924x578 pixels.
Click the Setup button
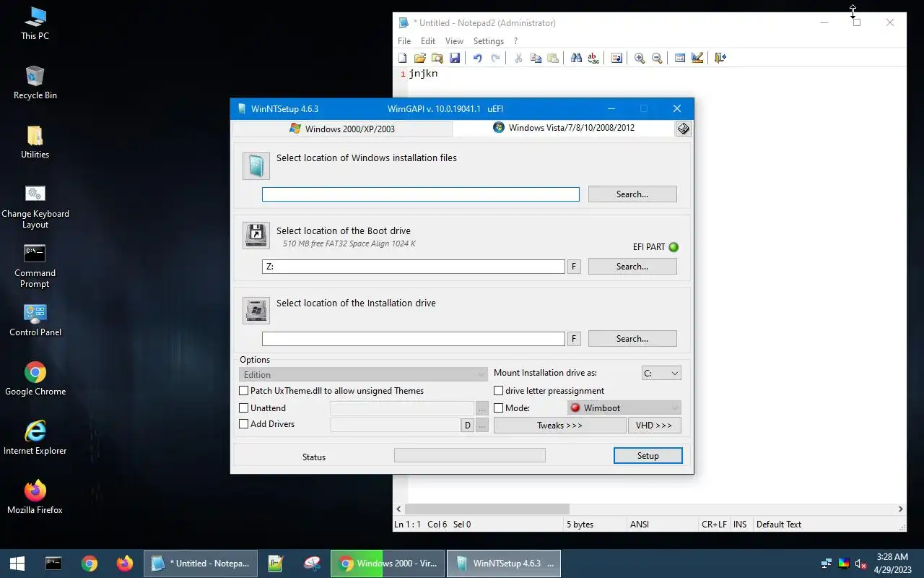click(x=648, y=456)
